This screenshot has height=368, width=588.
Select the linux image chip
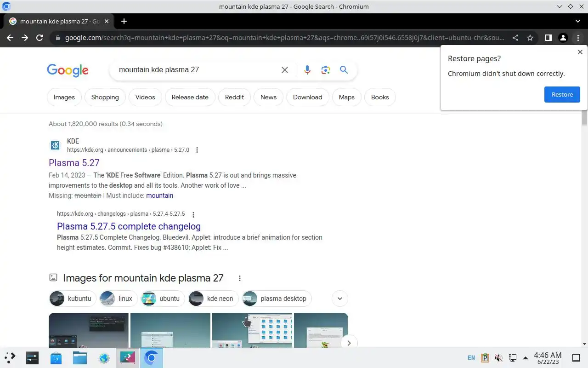119,299
